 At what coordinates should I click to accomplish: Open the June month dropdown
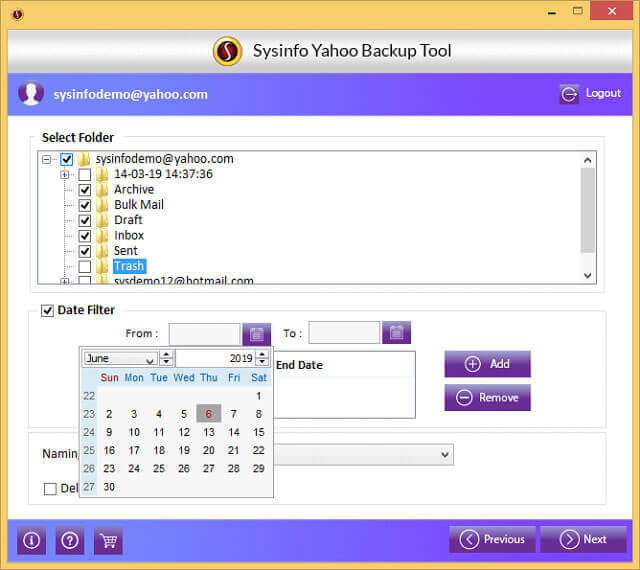point(150,360)
